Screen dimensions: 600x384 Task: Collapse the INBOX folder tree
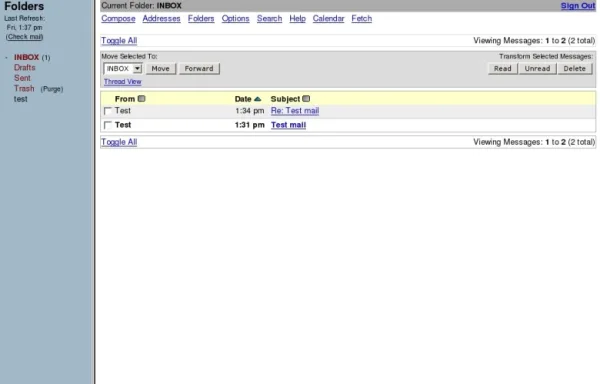click(7, 57)
